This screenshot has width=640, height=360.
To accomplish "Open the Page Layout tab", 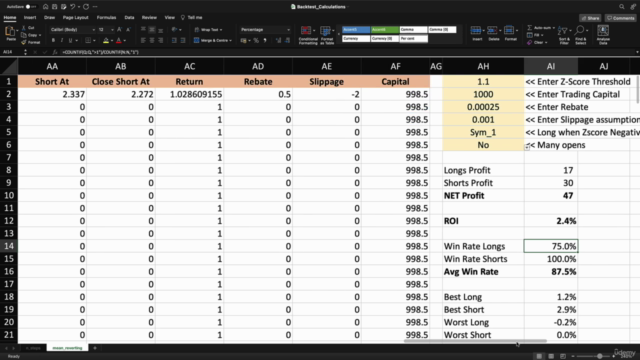I will click(x=76, y=18).
